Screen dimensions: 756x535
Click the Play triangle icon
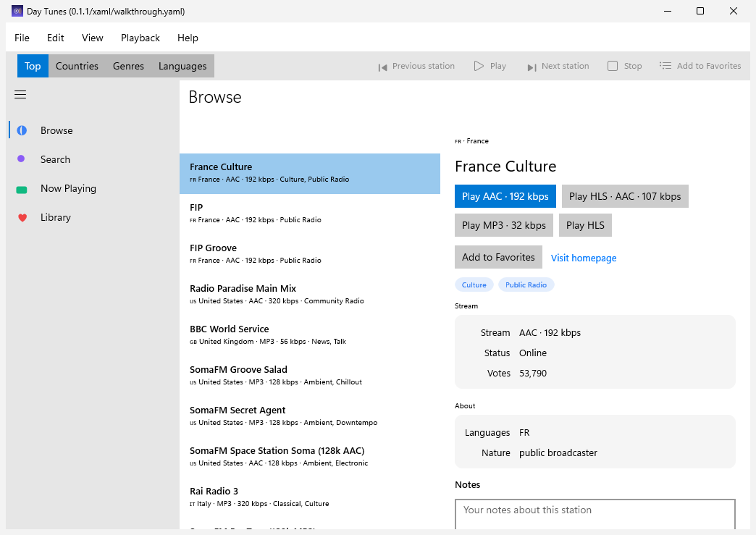click(479, 66)
